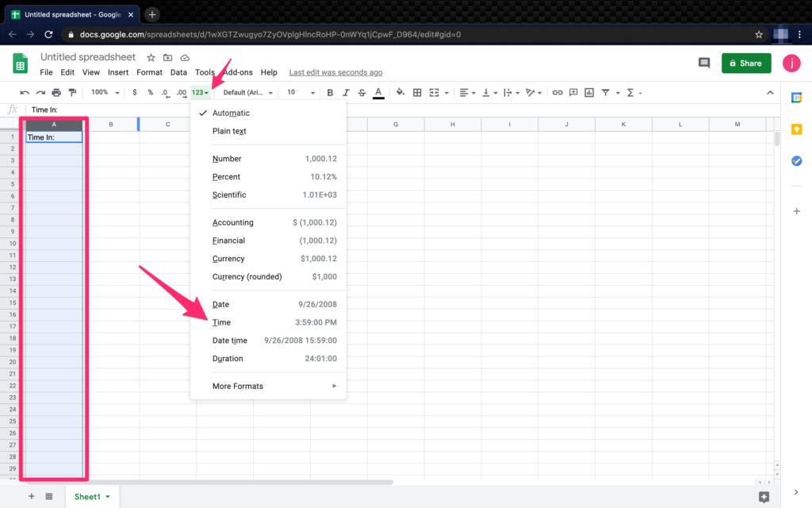
Task: Click the paint format roller
Action: click(72, 93)
